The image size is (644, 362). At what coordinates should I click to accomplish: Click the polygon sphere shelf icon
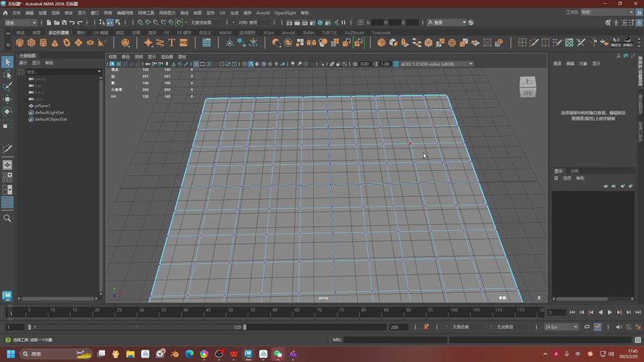point(20,43)
